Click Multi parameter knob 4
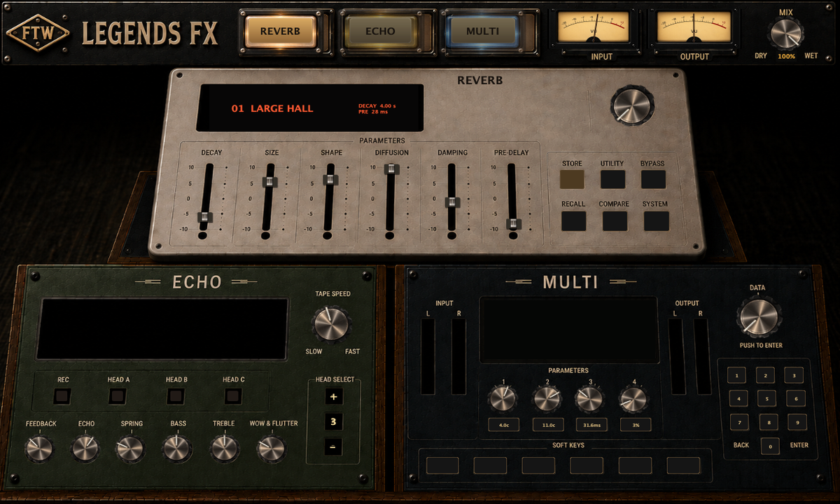 633,398
